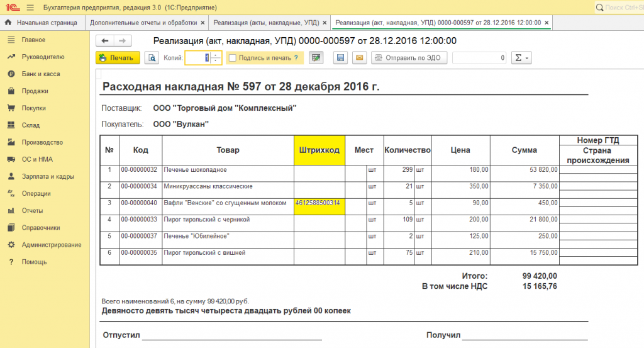
Task: Select the cell Пирог тирольский с вишней
Action: pos(228,256)
